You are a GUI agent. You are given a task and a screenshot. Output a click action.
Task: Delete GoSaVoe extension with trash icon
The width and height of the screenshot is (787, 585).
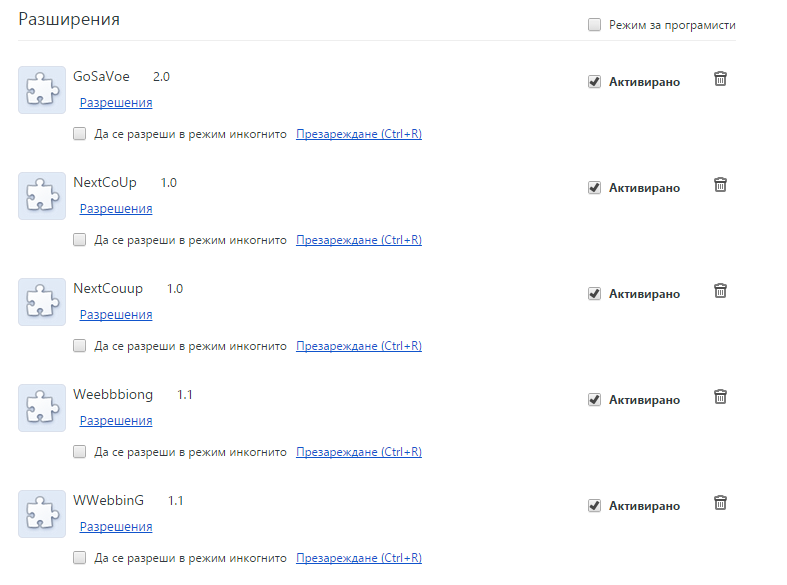point(720,79)
